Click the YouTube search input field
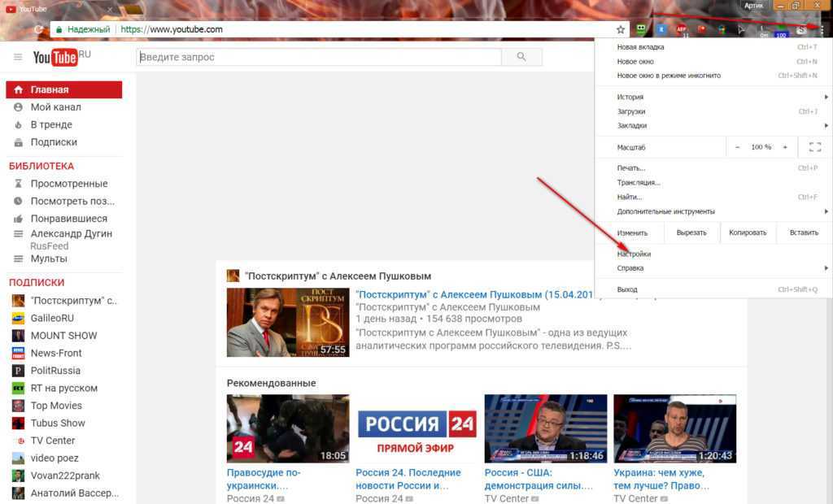This screenshot has height=504, width=833. [319, 57]
